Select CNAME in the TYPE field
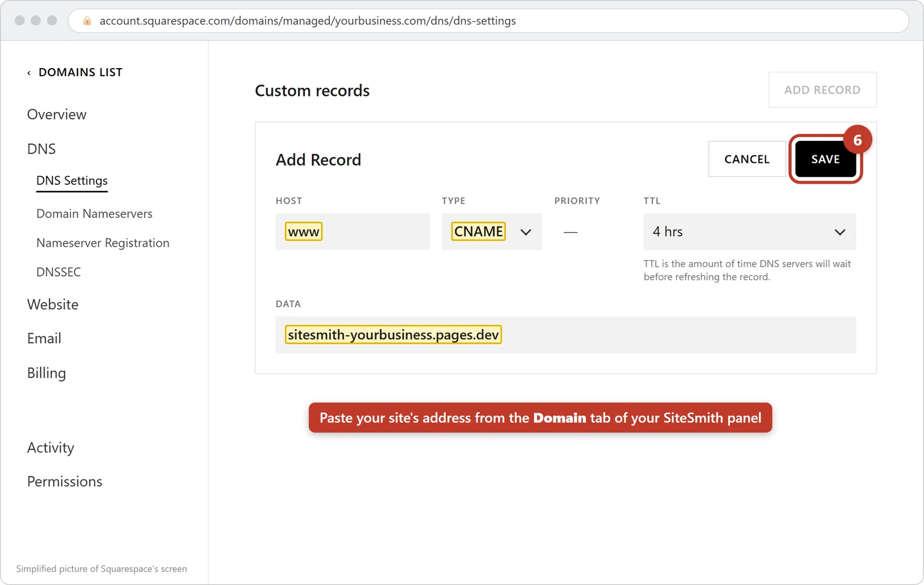 (x=478, y=232)
